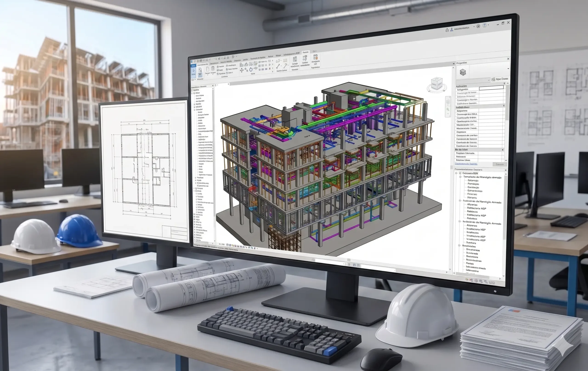This screenshot has width=588, height=371.
Task: Collapse the ApSisacians properties section
Action: pos(504,84)
